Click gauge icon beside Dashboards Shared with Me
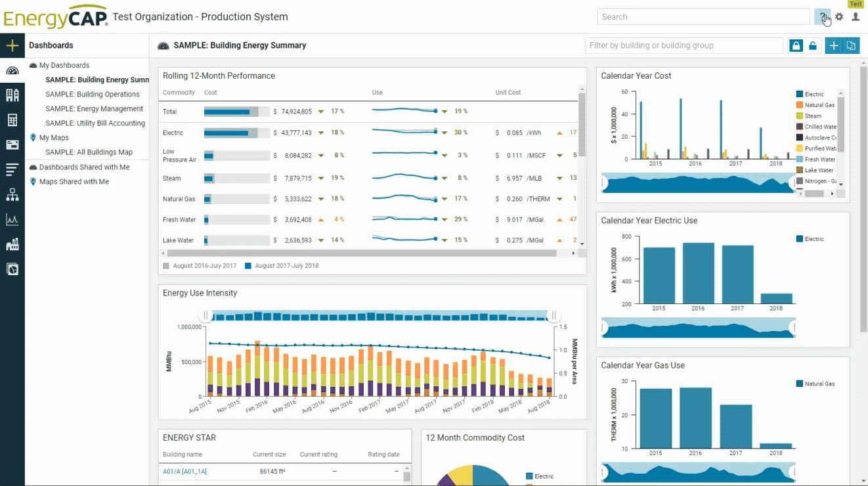Viewport: 868px width, 486px height. tap(33, 167)
